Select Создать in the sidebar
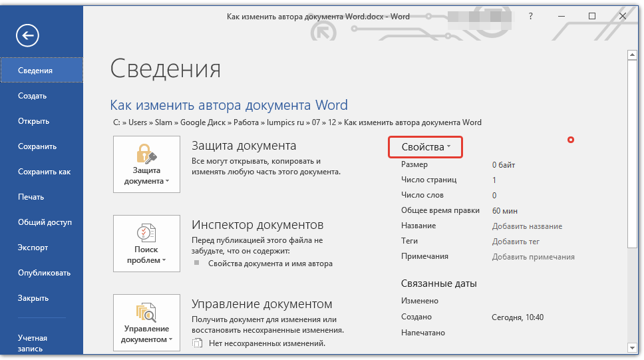Screen dimensions: 644x360 [32, 96]
